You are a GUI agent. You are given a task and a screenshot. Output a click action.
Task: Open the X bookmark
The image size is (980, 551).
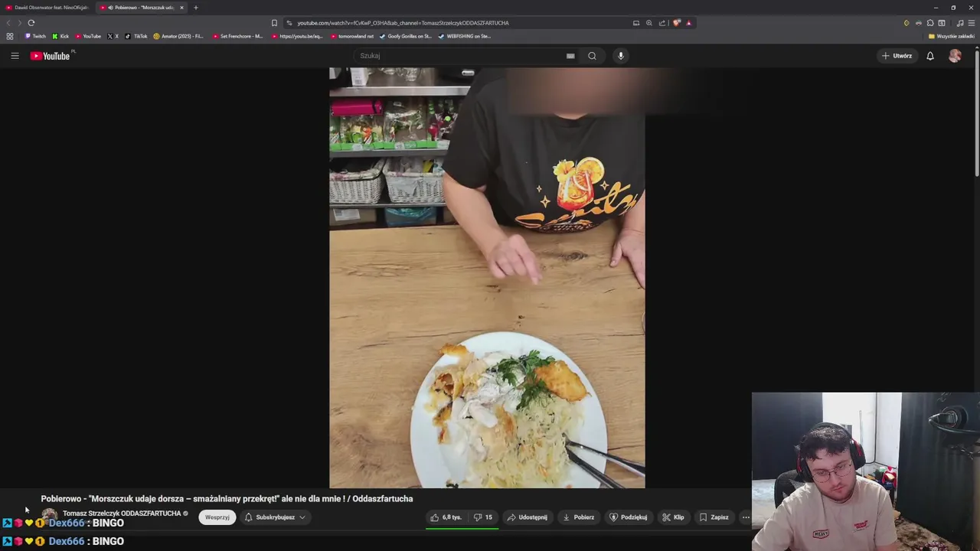tap(113, 36)
